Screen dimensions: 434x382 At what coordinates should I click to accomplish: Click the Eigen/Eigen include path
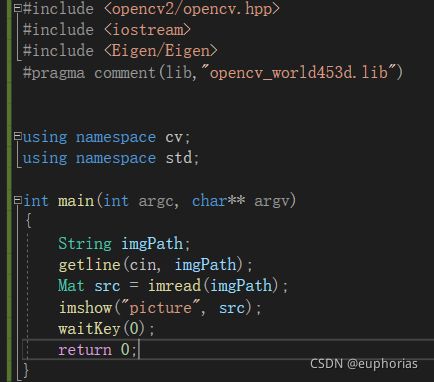[161, 51]
